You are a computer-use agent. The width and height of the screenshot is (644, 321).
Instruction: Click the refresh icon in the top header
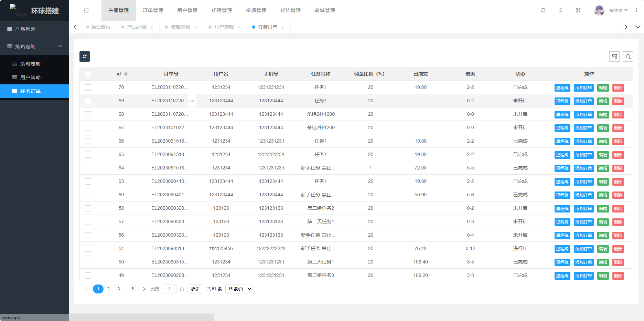pos(543,10)
